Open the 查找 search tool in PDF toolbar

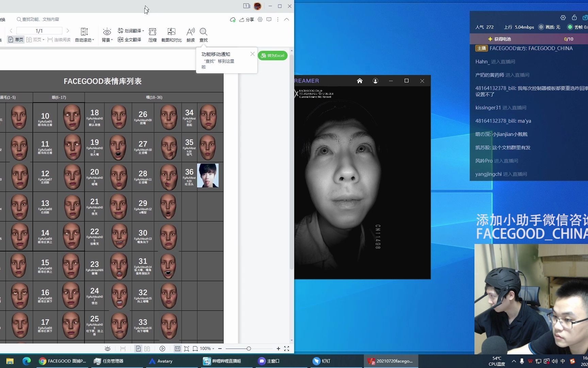(203, 35)
